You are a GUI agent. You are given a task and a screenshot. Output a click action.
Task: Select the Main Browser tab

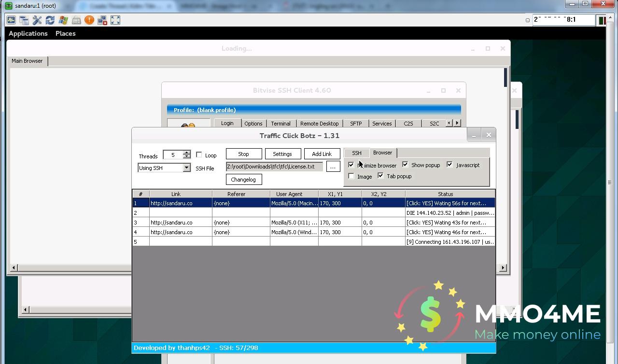click(x=28, y=61)
